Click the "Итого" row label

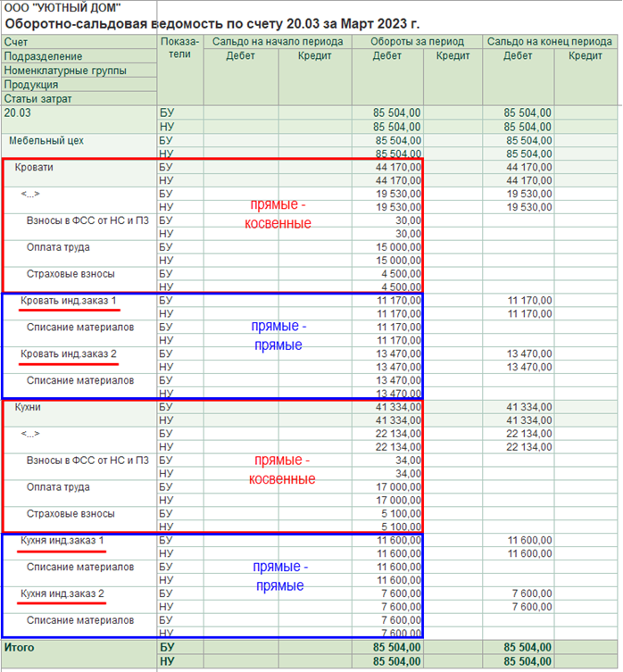coord(19,647)
